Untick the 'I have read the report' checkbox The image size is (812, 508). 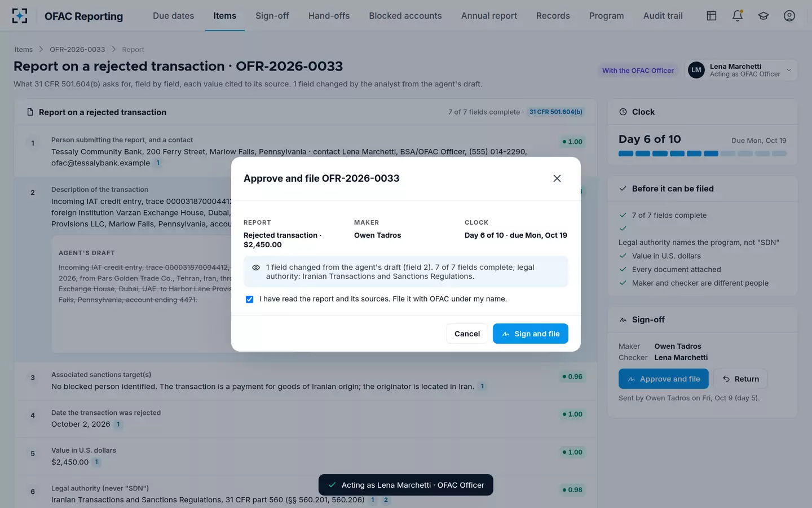pyautogui.click(x=249, y=299)
